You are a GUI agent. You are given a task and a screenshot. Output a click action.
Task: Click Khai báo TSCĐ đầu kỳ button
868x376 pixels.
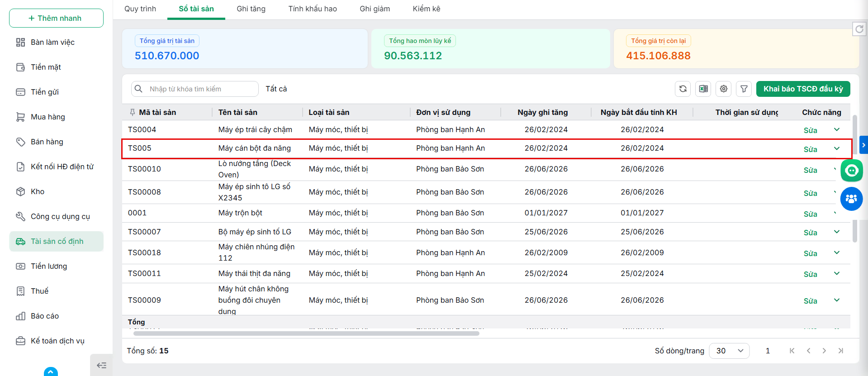tap(803, 89)
